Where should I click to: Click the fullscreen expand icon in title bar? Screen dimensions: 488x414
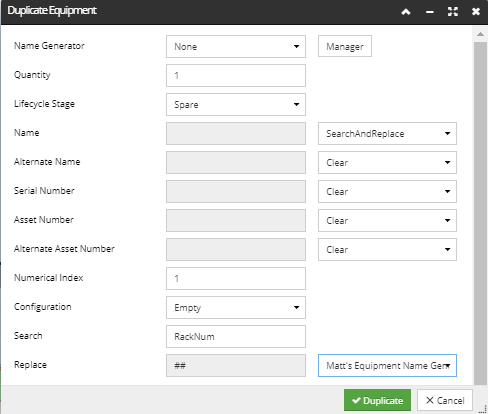click(453, 12)
